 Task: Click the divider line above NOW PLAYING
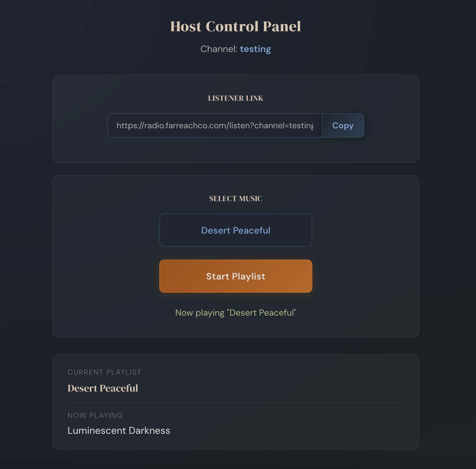pyautogui.click(x=236, y=403)
